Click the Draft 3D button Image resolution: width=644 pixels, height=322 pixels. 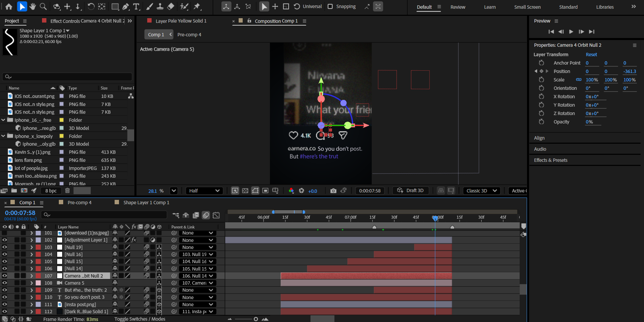pyautogui.click(x=410, y=191)
